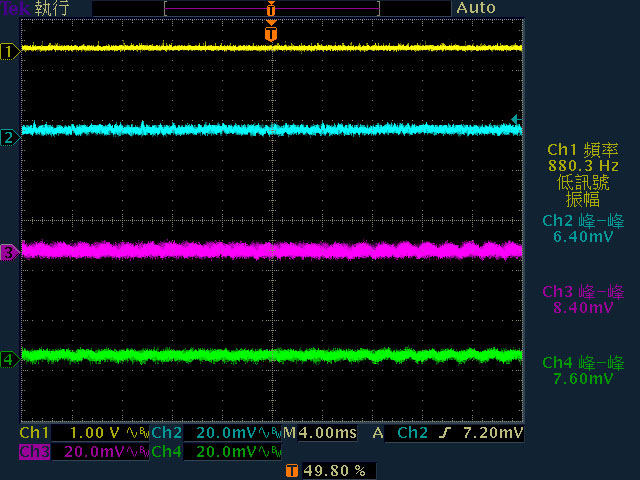Viewport: 640px width, 480px height.
Task: Click the Ch2 ground reference marker
Action: 10,138
